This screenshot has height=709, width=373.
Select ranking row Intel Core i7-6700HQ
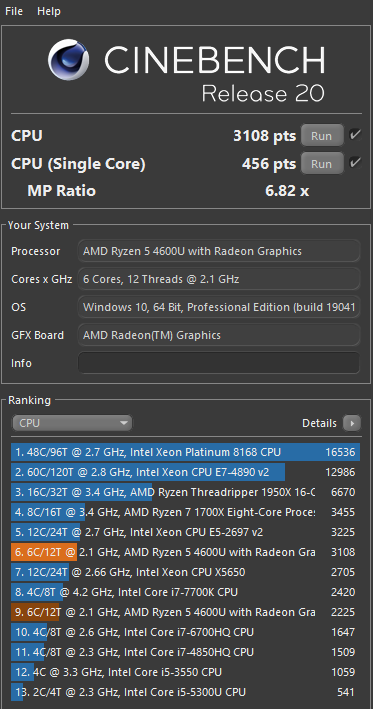pos(185,632)
